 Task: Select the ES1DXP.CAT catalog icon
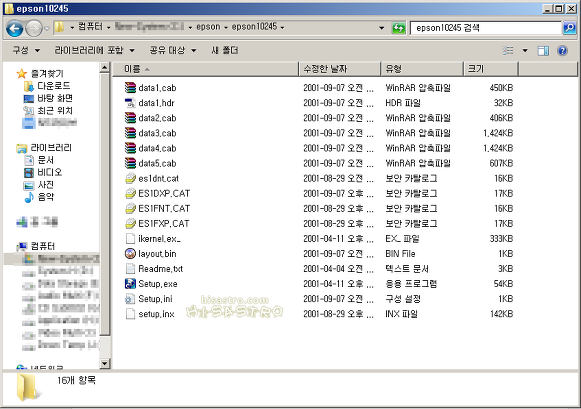130,193
